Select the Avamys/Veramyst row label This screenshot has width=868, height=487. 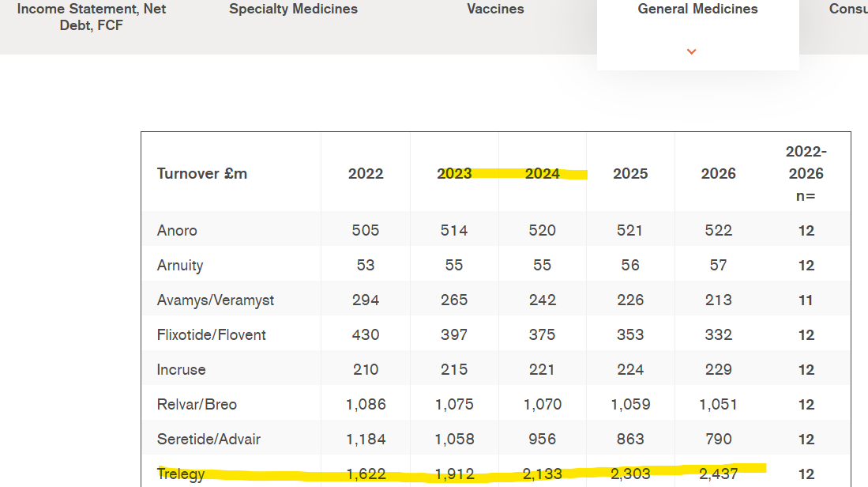(216, 300)
